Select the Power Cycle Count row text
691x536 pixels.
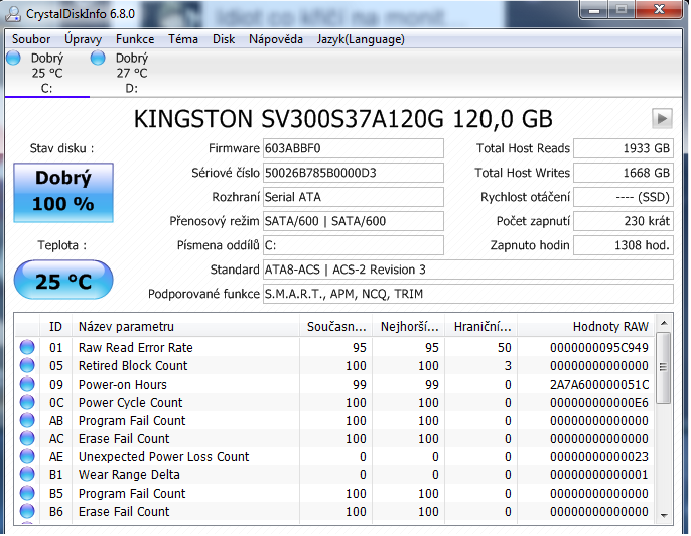pyautogui.click(x=130, y=403)
